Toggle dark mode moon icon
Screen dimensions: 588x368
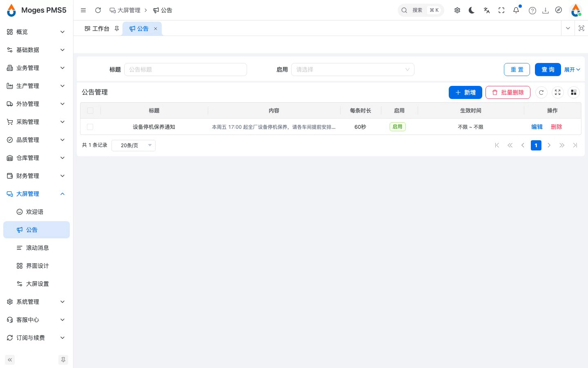pos(472,10)
